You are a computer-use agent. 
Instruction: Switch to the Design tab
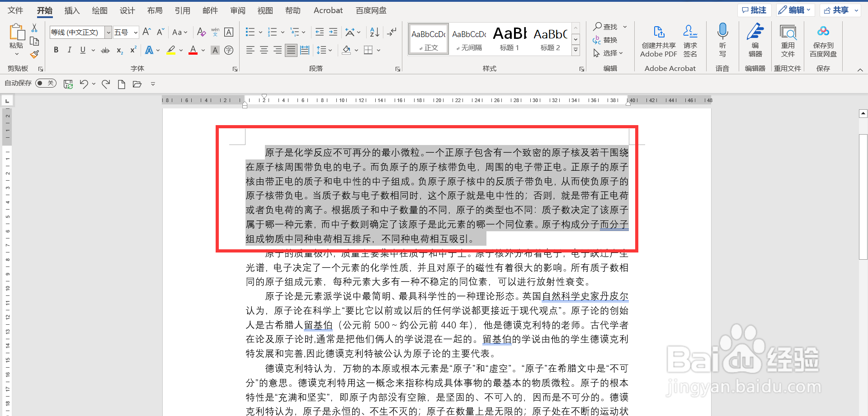tap(127, 10)
